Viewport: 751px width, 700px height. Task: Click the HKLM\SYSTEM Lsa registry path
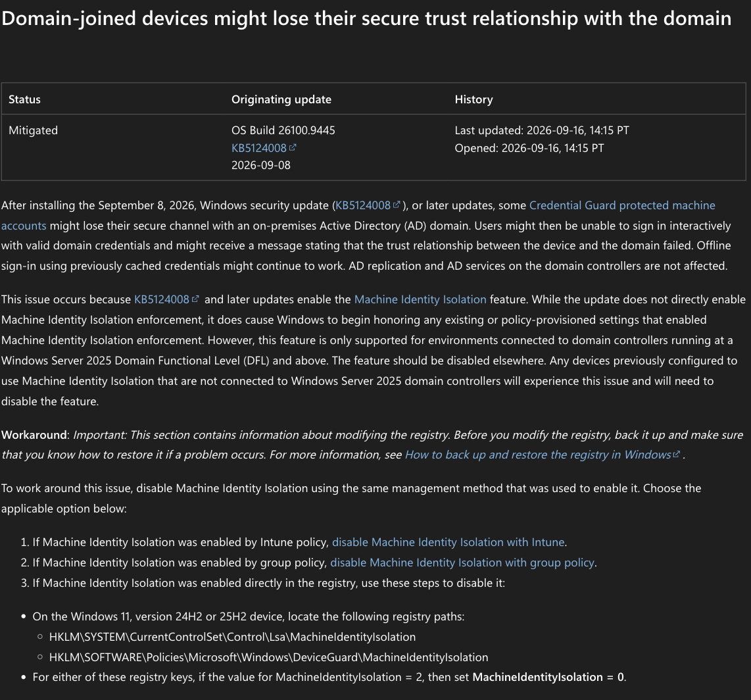click(x=232, y=637)
